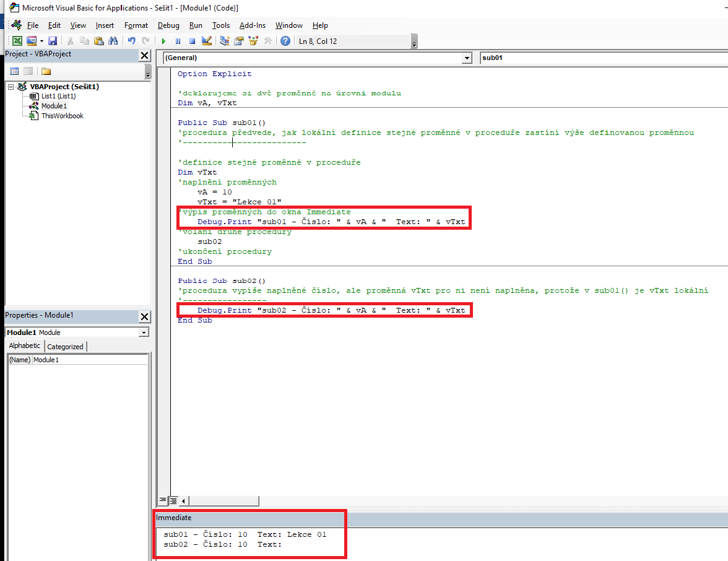
Task: Click the View Microsoft Excel icon
Action: pos(17,41)
